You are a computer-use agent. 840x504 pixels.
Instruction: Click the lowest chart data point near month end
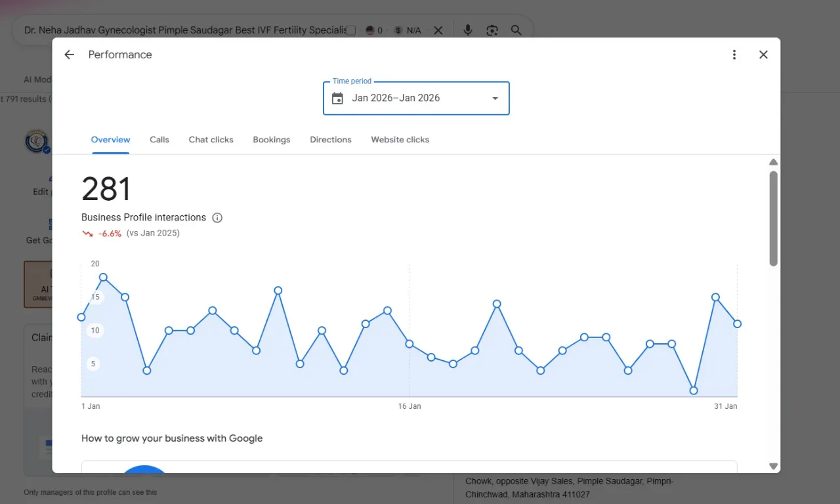[x=694, y=390]
